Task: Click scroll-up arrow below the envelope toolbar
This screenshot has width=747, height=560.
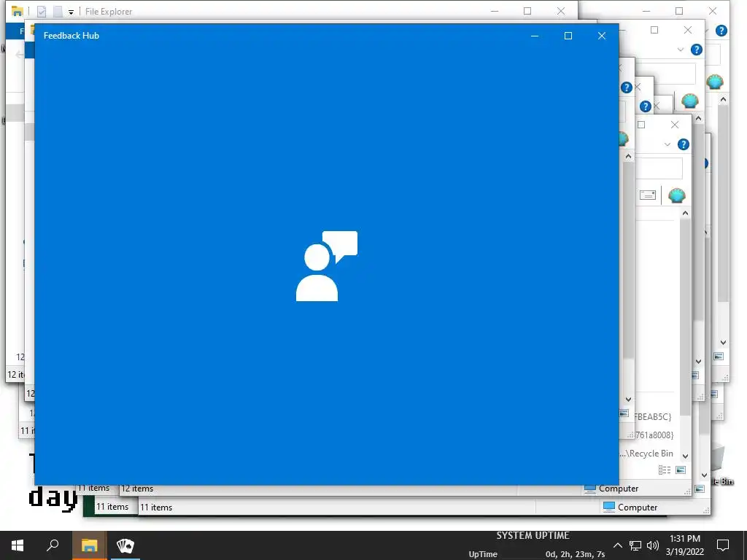Action: 685,214
